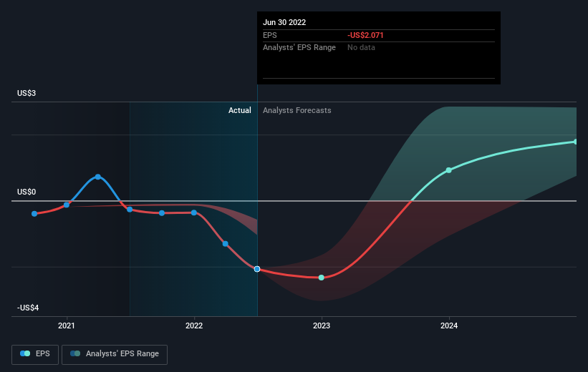Click the end-of-2024 forecast EPS point
Image resolution: width=588 pixels, height=372 pixels.
(x=576, y=142)
